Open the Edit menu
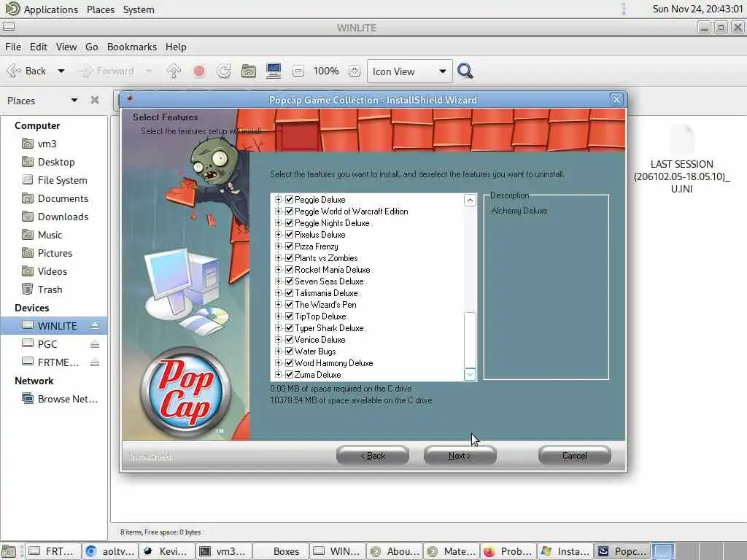Image resolution: width=747 pixels, height=560 pixels. [38, 47]
